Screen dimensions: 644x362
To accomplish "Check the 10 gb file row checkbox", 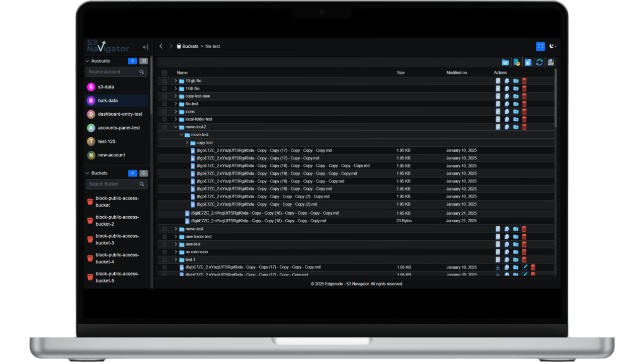I will click(165, 81).
